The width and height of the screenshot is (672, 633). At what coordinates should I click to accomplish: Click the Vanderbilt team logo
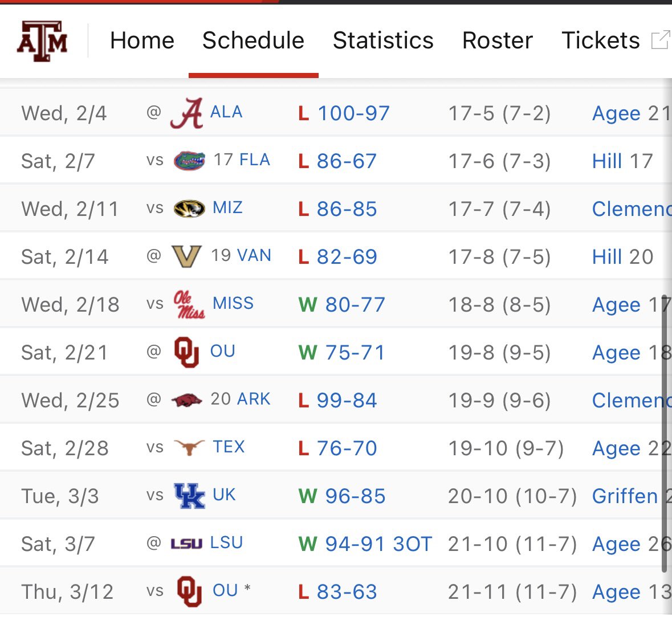[186, 257]
